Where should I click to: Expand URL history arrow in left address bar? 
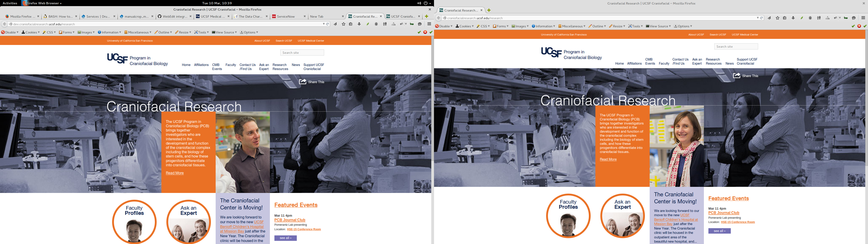[324, 24]
